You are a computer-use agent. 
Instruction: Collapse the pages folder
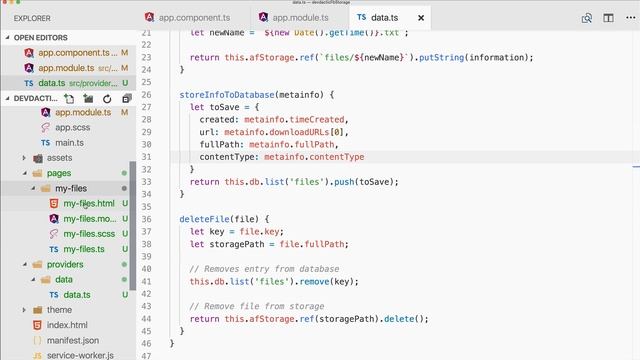pyautogui.click(x=24, y=173)
